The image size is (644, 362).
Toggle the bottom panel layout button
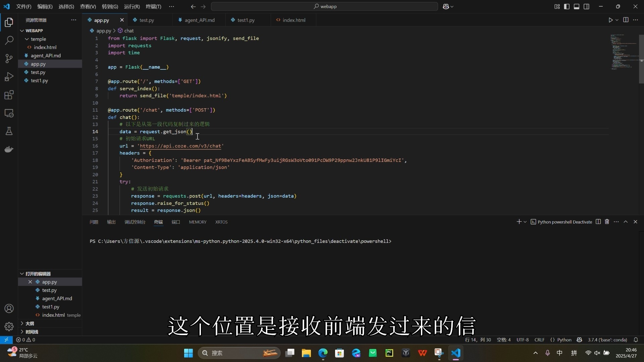(577, 7)
